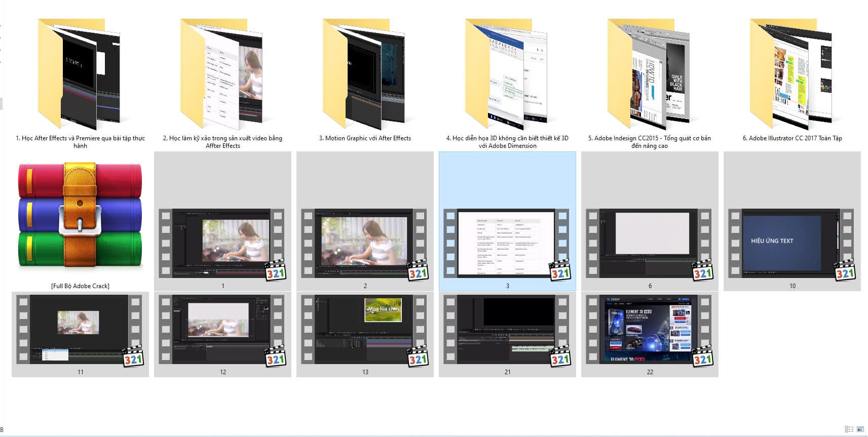This screenshot has width=868, height=437.
Task: Select video thumbnail named 1
Action: click(x=222, y=243)
